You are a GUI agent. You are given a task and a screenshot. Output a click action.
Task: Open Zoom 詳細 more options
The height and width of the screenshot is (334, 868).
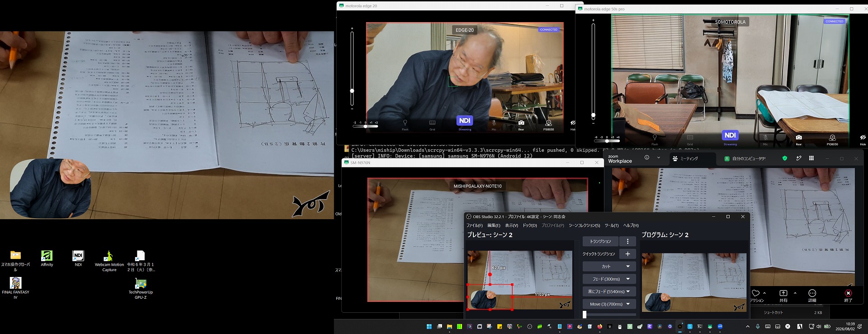click(x=812, y=296)
